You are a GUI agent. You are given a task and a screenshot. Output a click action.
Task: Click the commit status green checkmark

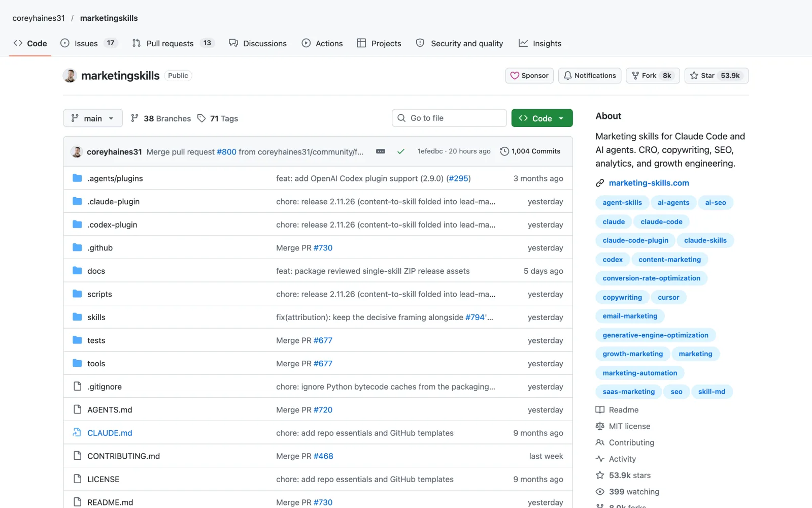click(401, 151)
